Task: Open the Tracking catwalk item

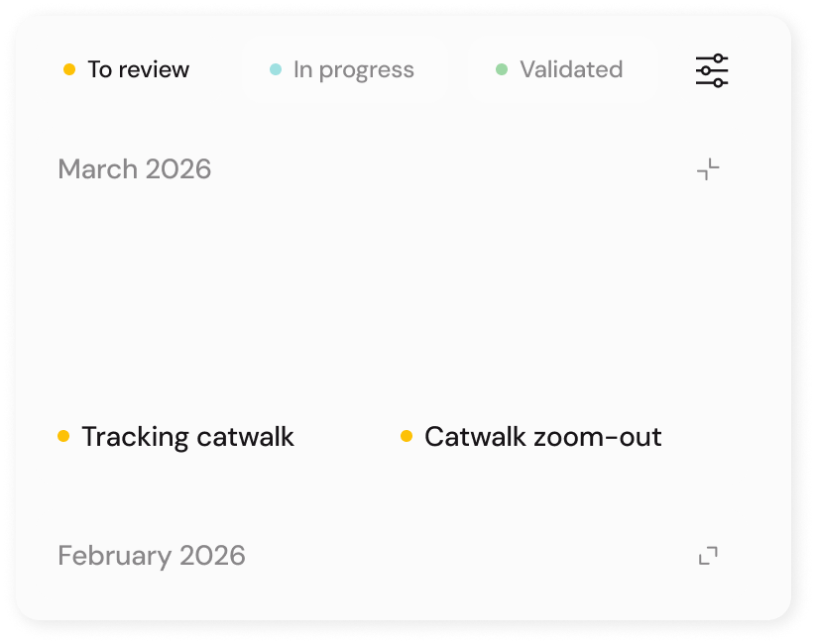Action: pyautogui.click(x=187, y=437)
